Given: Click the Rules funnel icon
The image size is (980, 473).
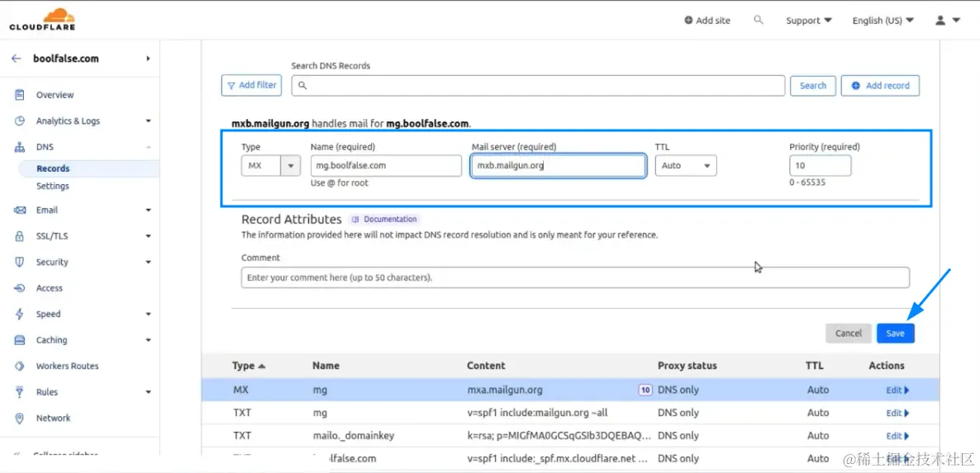Looking at the screenshot, I should (x=19, y=392).
